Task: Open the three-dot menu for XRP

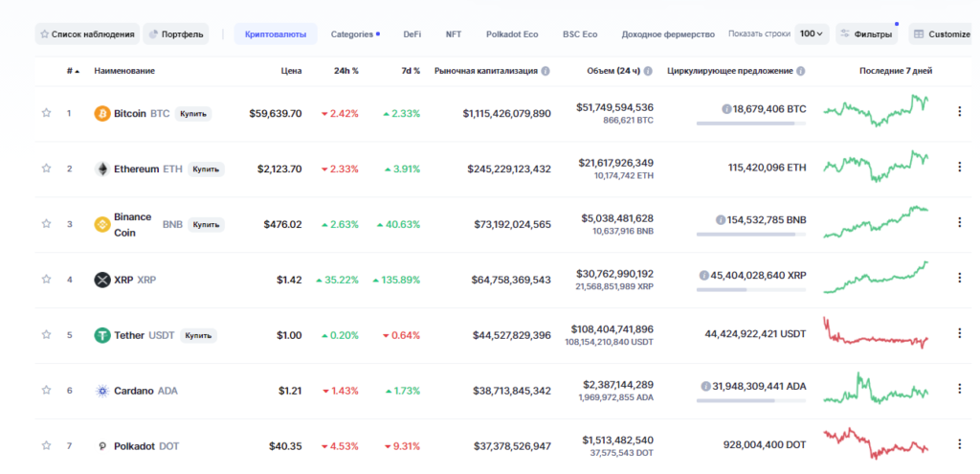Action: pyautogui.click(x=959, y=278)
